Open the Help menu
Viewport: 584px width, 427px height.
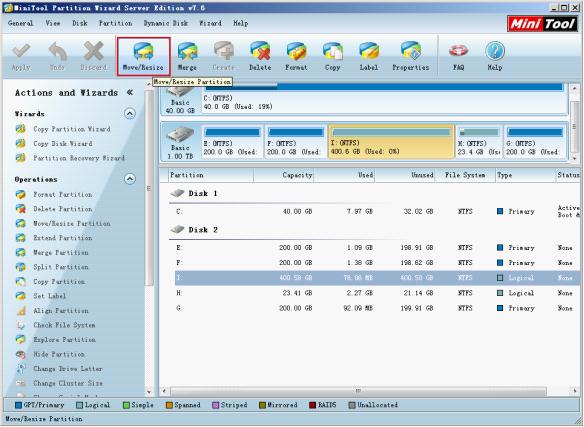click(x=241, y=23)
